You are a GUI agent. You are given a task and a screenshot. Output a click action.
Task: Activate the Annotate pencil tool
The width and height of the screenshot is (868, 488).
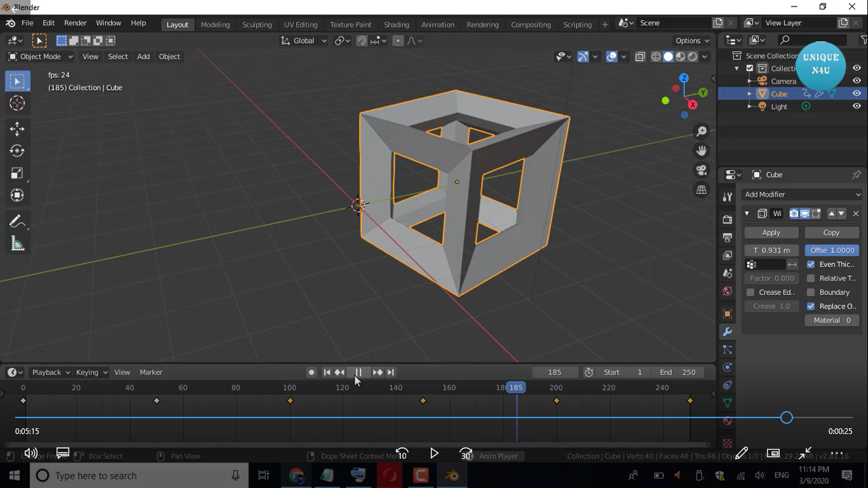pos(17,222)
